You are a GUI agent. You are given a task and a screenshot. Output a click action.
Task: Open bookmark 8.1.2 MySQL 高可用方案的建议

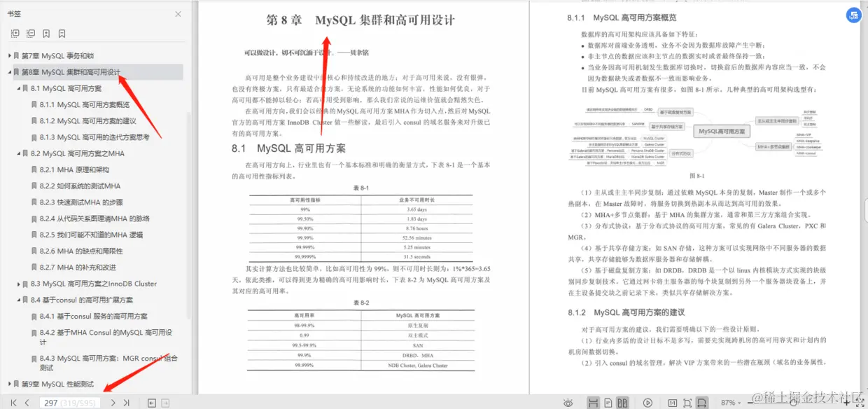[88, 121]
